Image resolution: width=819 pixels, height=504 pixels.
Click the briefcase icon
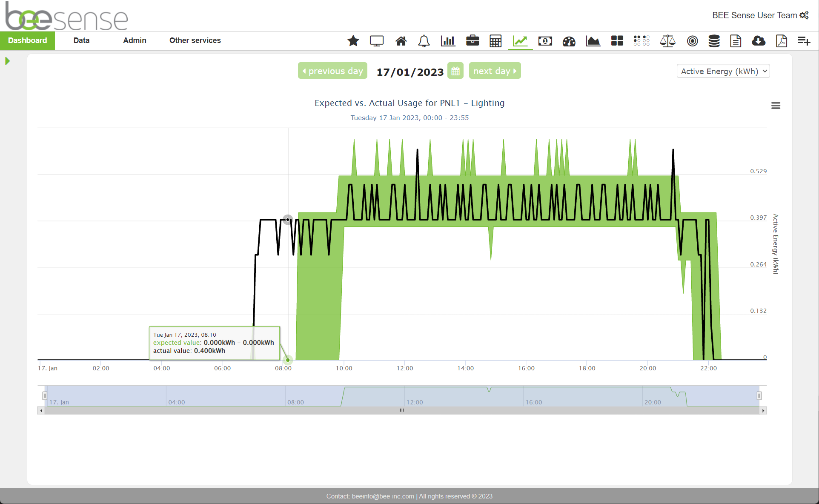click(472, 41)
